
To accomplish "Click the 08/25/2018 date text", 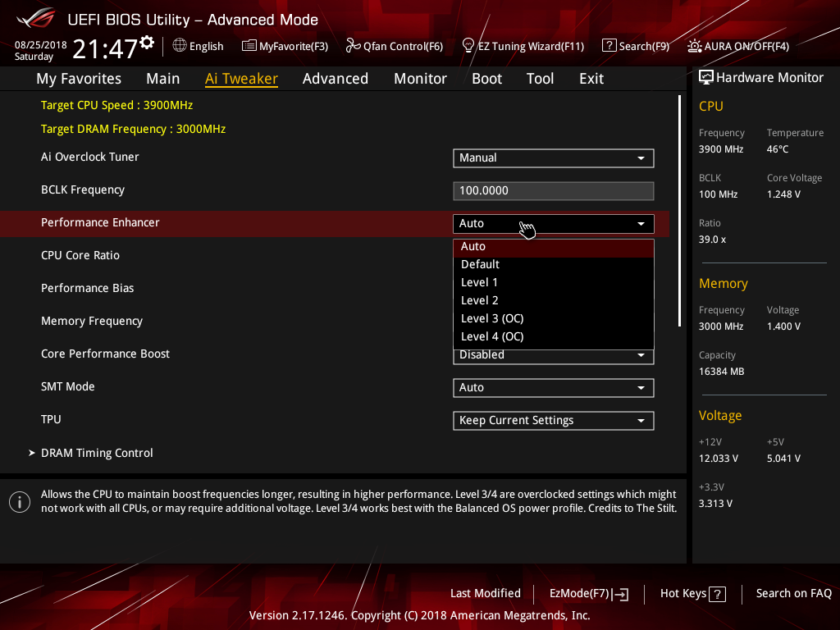I will [x=41, y=45].
